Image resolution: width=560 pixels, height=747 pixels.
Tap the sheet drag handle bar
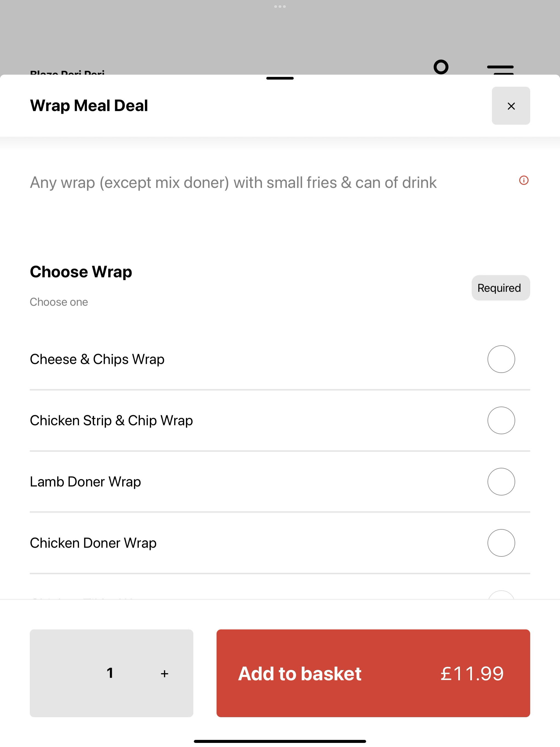point(280,78)
